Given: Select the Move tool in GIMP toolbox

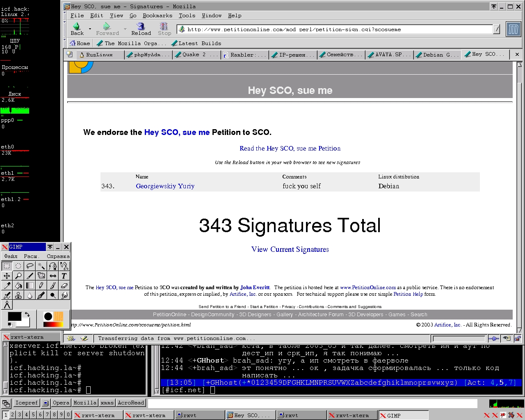Looking at the screenshot, I should point(7,276).
